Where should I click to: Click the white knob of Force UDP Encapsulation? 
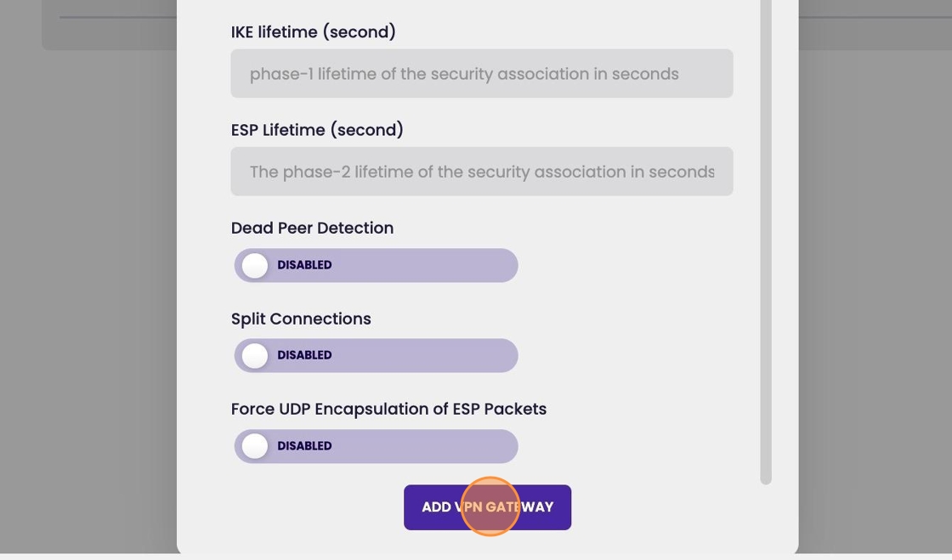[255, 446]
